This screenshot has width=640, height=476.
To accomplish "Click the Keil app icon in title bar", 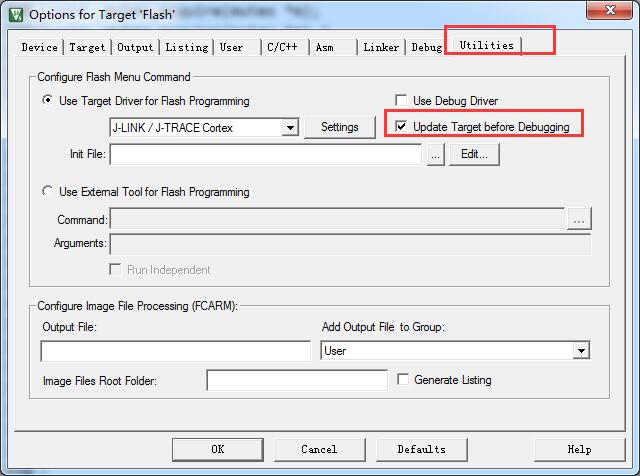I will [14, 14].
